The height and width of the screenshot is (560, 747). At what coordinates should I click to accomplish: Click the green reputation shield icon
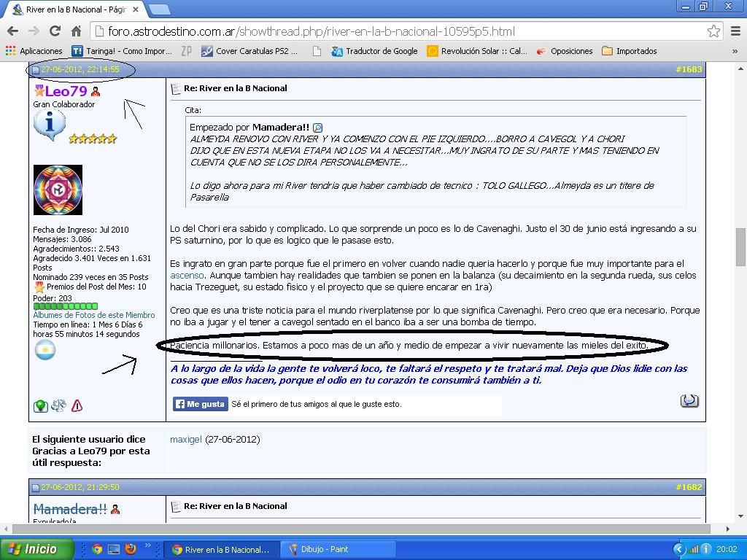click(41, 406)
